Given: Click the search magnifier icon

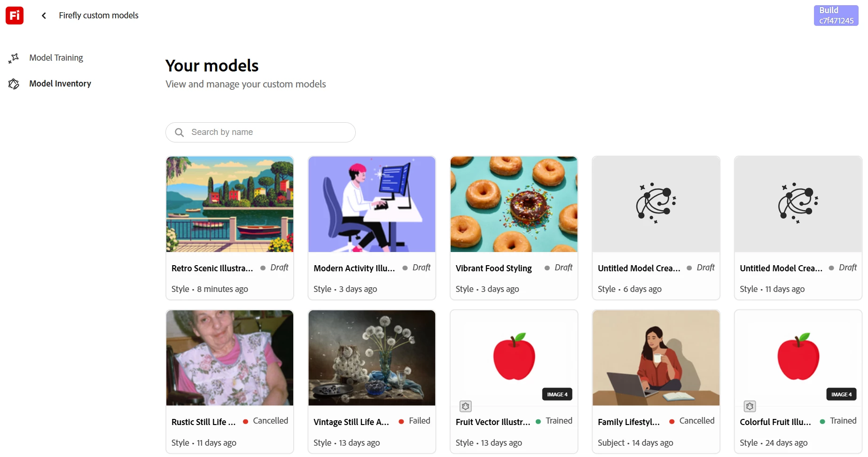Looking at the screenshot, I should point(179,133).
